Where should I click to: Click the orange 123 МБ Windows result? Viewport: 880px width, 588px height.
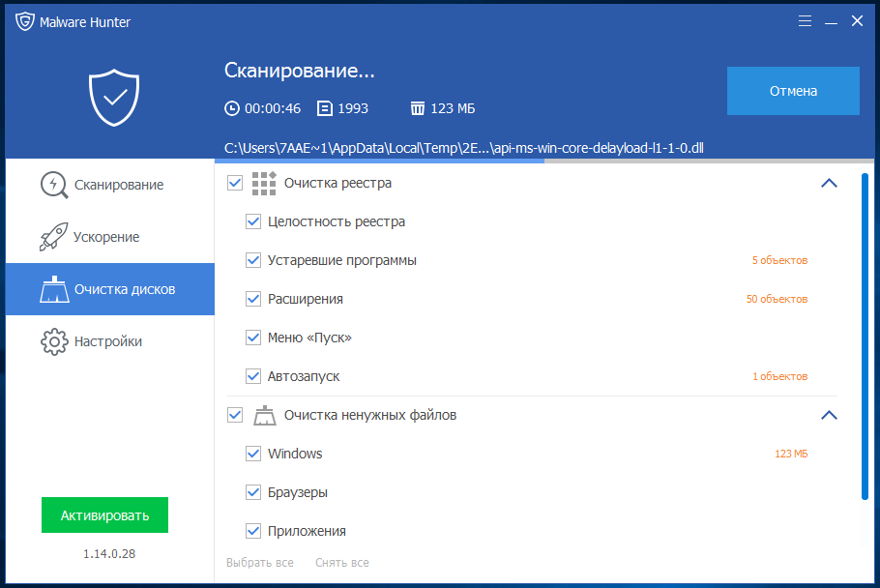click(791, 454)
